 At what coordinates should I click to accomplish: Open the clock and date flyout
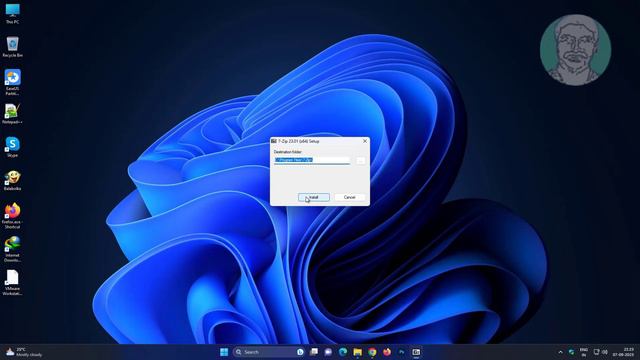pos(624,352)
